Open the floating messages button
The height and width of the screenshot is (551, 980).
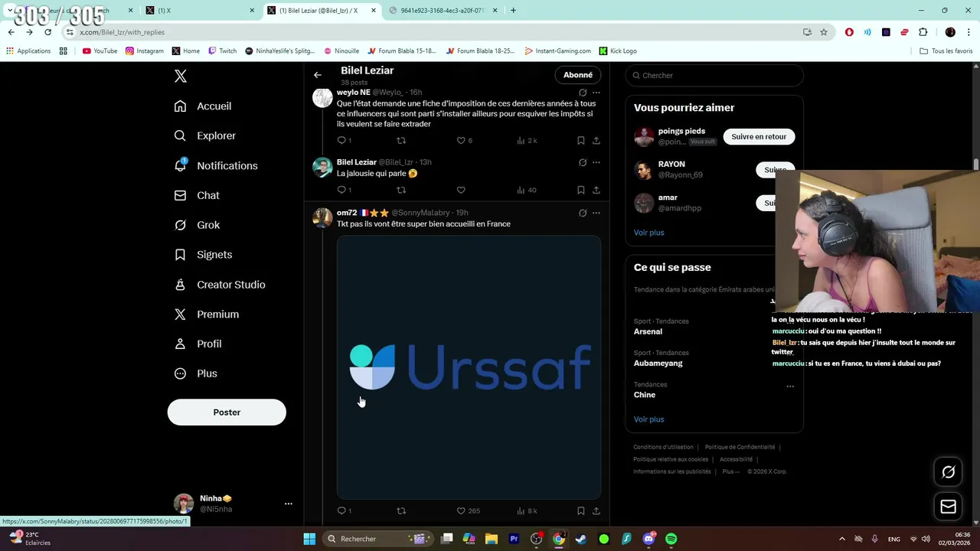pos(948,507)
